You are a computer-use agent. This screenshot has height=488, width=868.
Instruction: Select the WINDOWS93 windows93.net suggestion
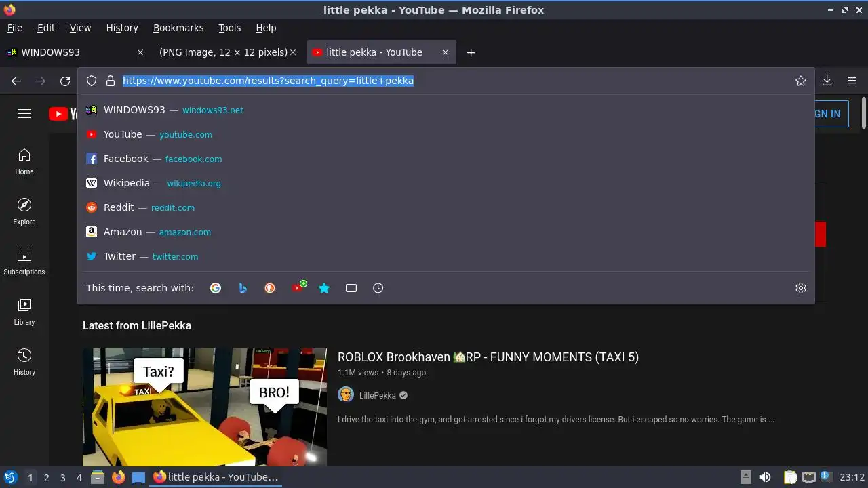(446, 110)
